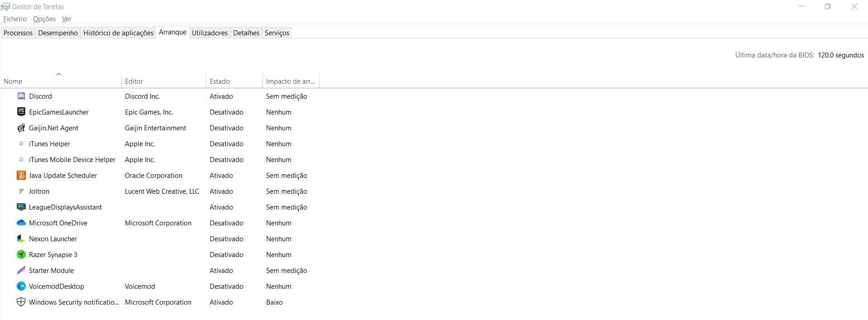This screenshot has width=868, height=320.
Task: Click the Task Manager title bar icon
Action: pos(5,6)
